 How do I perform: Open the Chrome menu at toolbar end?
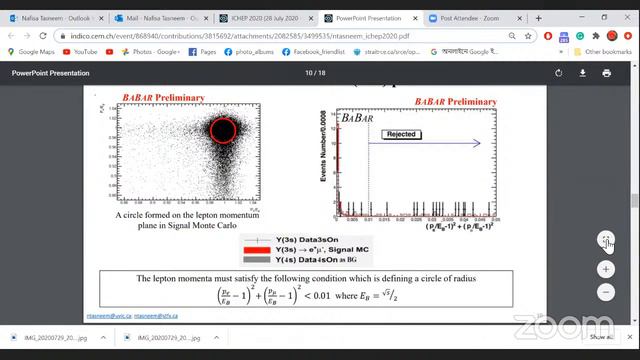(x=628, y=36)
